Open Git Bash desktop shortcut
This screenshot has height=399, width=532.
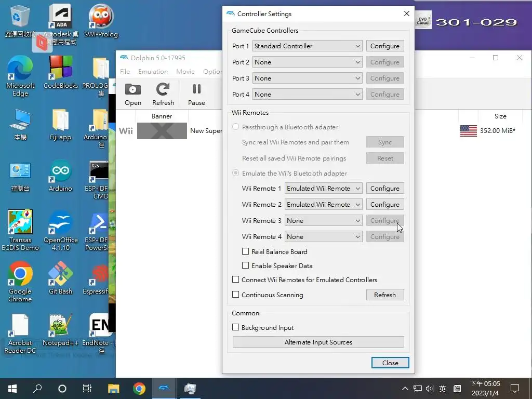60,277
